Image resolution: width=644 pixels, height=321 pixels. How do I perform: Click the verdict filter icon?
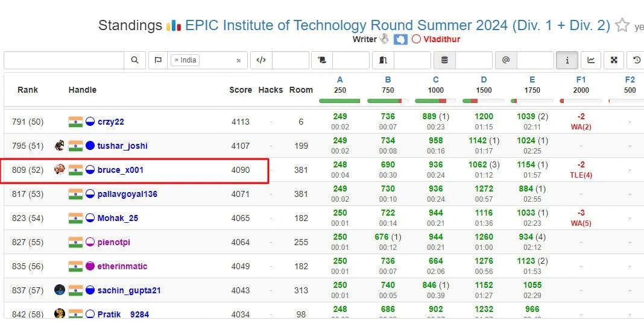click(x=322, y=60)
